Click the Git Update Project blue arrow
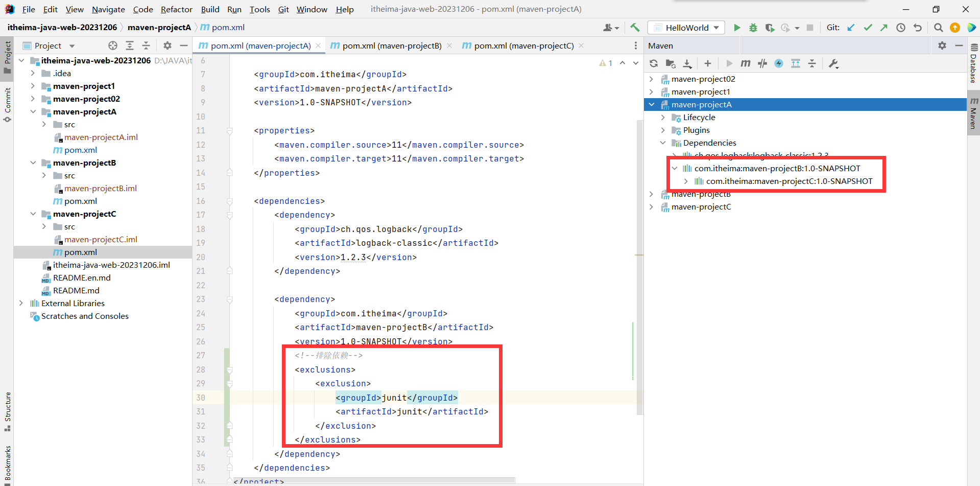The width and height of the screenshot is (980, 486). click(x=851, y=28)
